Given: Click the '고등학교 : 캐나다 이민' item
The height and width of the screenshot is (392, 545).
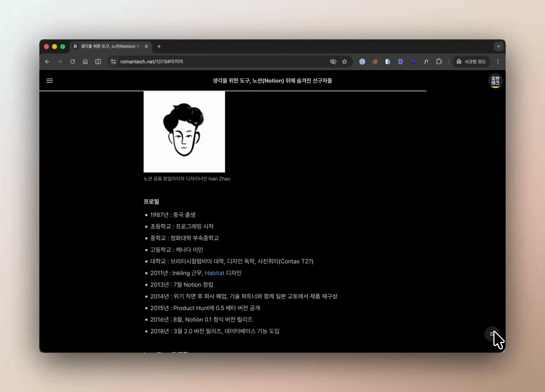Looking at the screenshot, I should (177, 250).
